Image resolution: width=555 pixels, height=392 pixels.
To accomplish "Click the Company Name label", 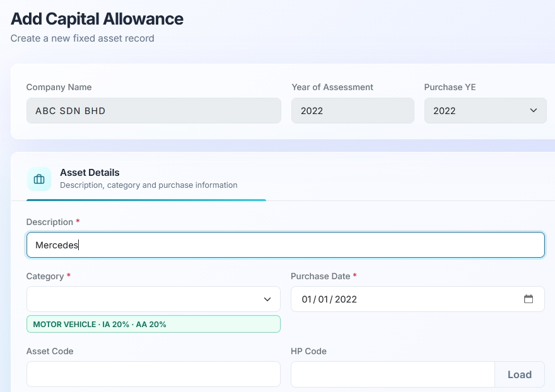I will pos(59,87).
